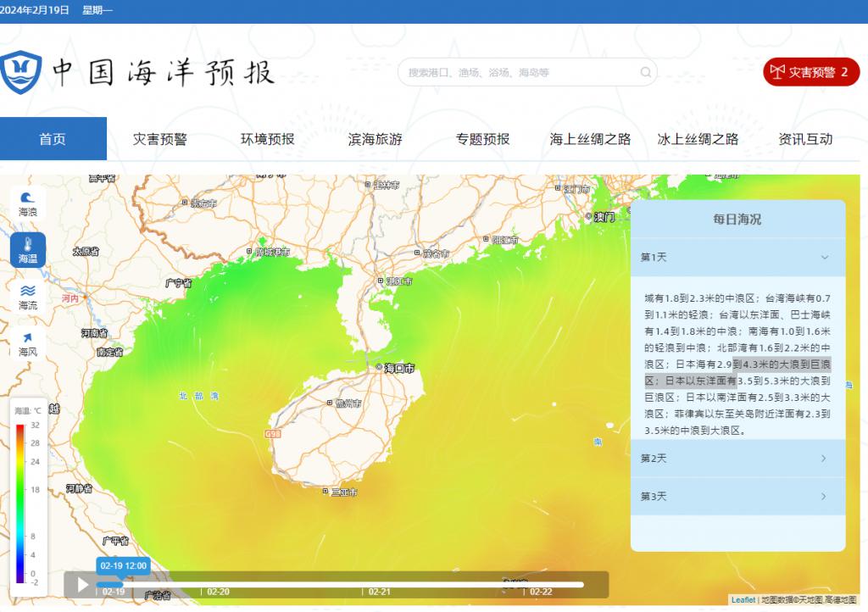Open the 环境预报 menu item

pos(267,139)
